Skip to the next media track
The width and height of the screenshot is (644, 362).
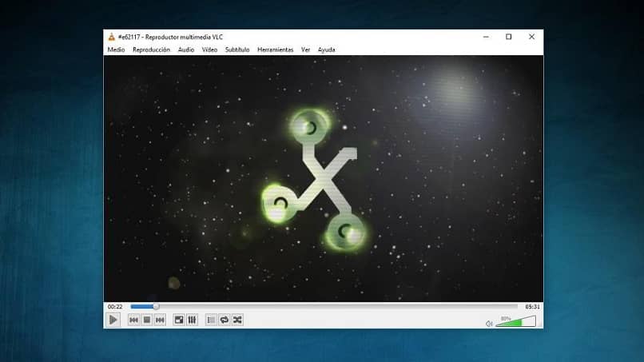[x=160, y=320]
